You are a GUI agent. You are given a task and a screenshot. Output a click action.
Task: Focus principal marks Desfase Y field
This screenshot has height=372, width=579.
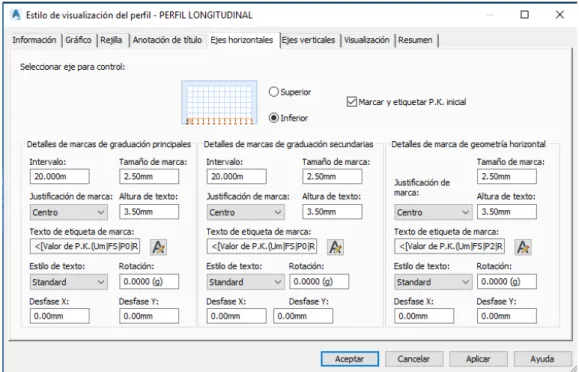click(149, 316)
